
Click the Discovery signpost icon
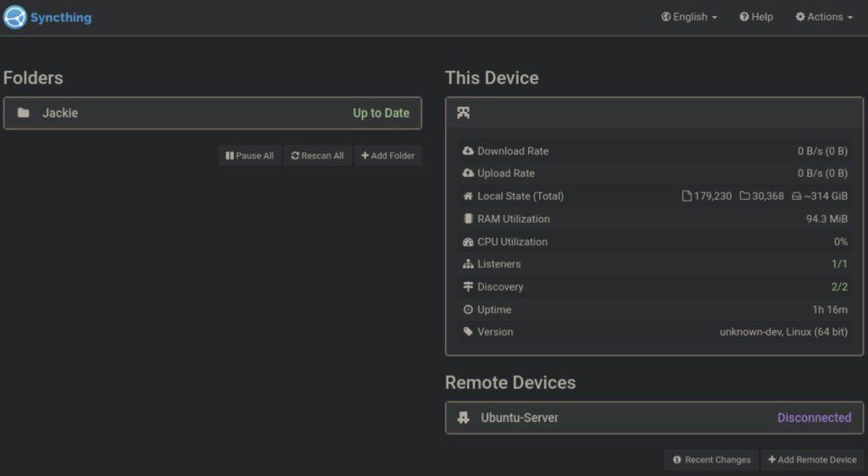click(x=468, y=286)
